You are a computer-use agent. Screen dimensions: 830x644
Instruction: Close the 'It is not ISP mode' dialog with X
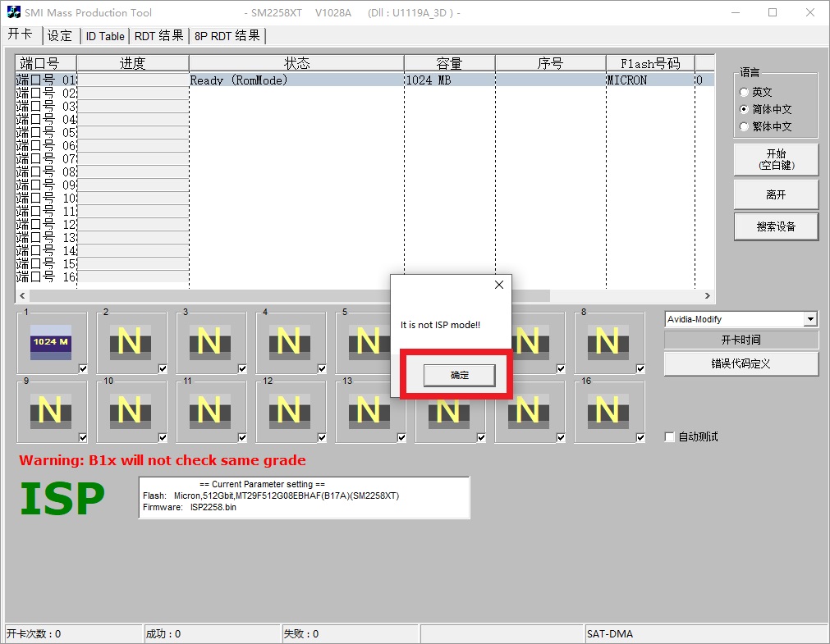(498, 285)
